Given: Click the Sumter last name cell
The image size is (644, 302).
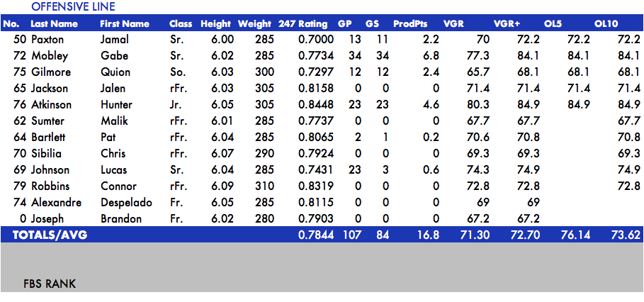Looking at the screenshot, I should click(x=48, y=121).
